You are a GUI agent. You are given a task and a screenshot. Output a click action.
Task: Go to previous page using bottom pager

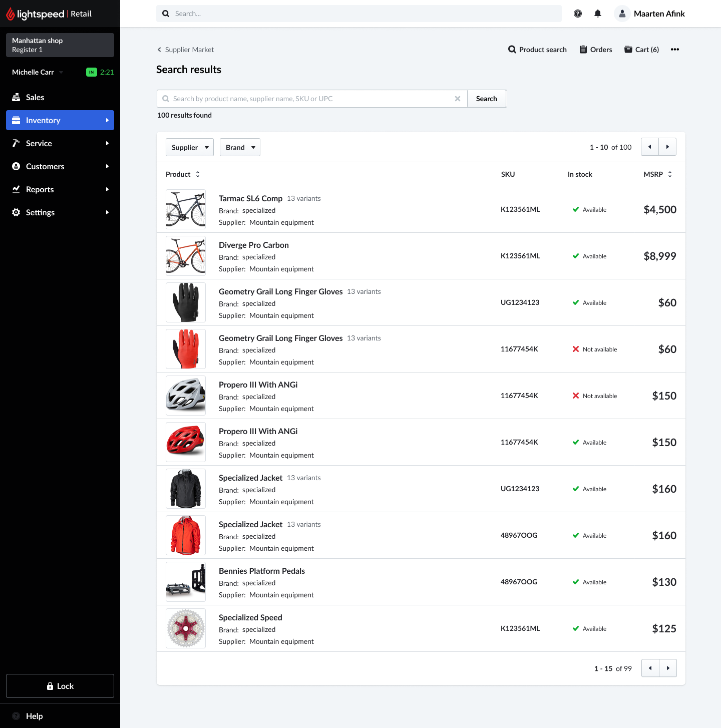[650, 668]
